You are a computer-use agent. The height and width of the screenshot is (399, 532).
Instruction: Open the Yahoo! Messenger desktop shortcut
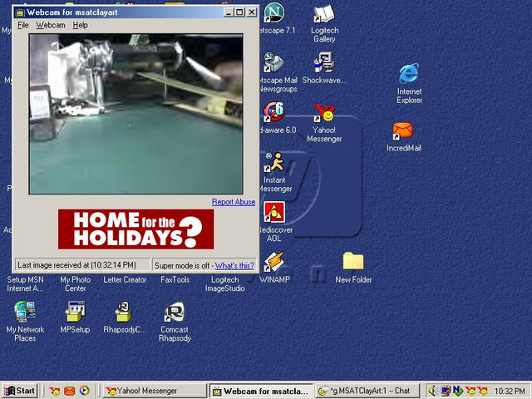[x=324, y=113]
